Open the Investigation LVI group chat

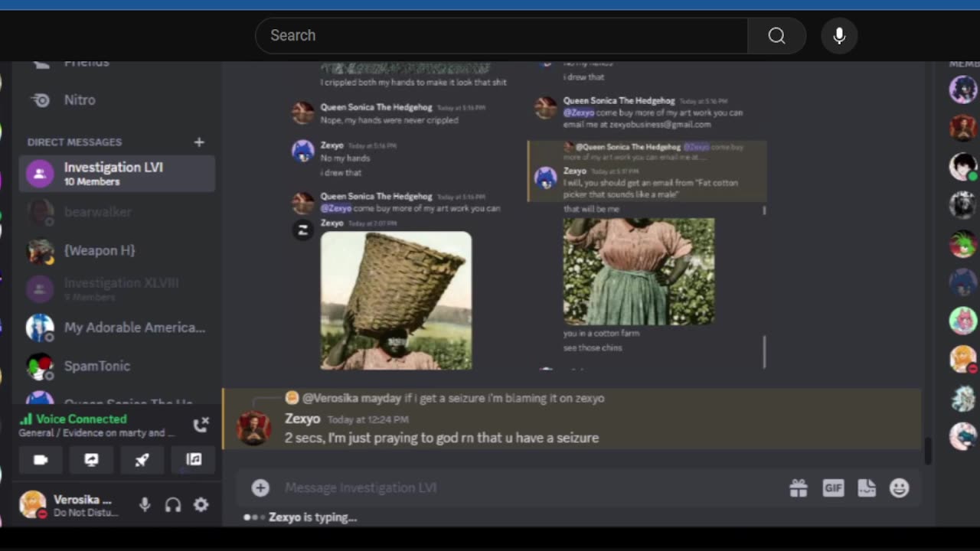coord(116,174)
